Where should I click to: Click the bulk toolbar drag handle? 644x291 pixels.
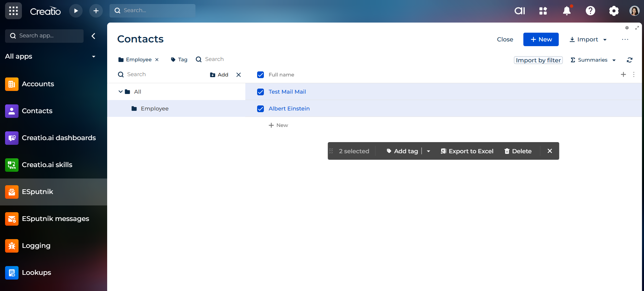coord(331,151)
